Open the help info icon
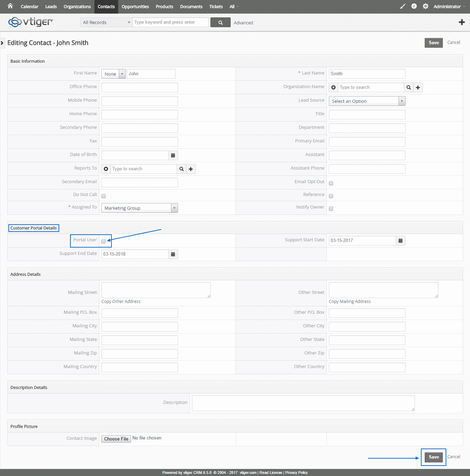 [414, 6]
